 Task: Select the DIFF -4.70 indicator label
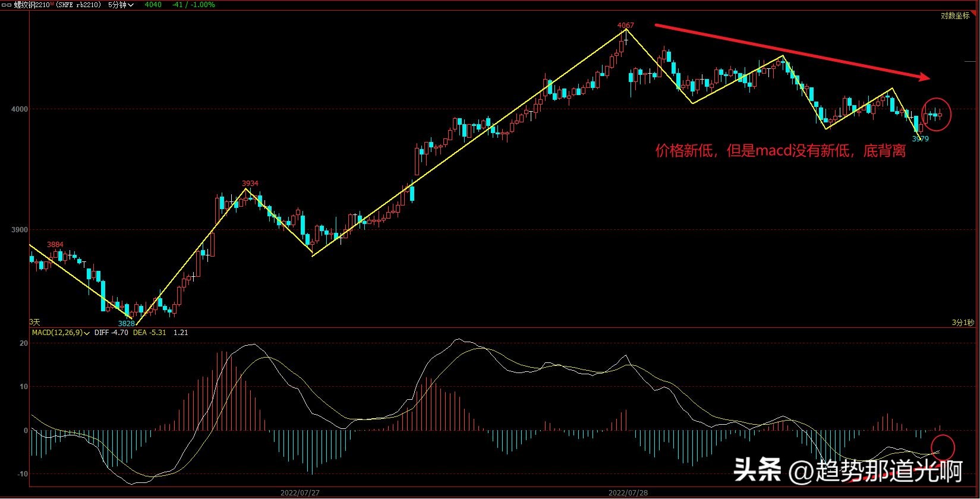point(111,333)
